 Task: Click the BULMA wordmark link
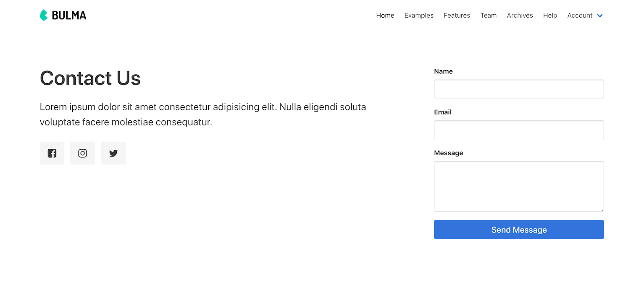68,15
